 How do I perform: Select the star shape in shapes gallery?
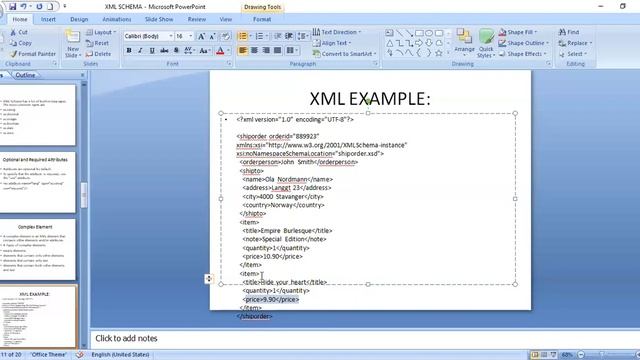(x=439, y=53)
